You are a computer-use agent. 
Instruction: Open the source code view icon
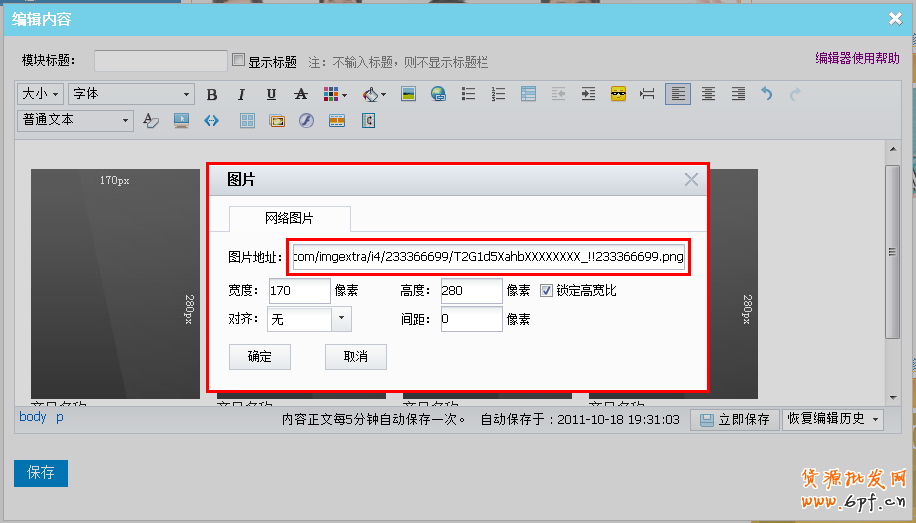pos(211,121)
